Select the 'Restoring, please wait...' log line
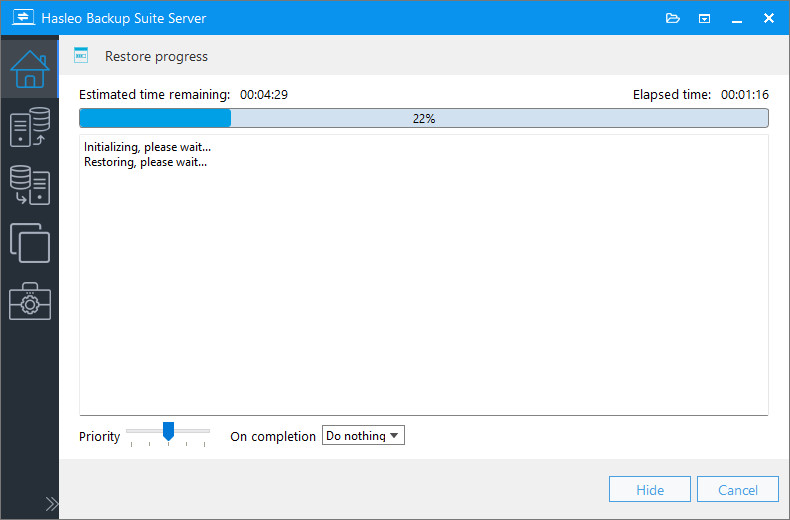The image size is (790, 520). click(x=146, y=161)
